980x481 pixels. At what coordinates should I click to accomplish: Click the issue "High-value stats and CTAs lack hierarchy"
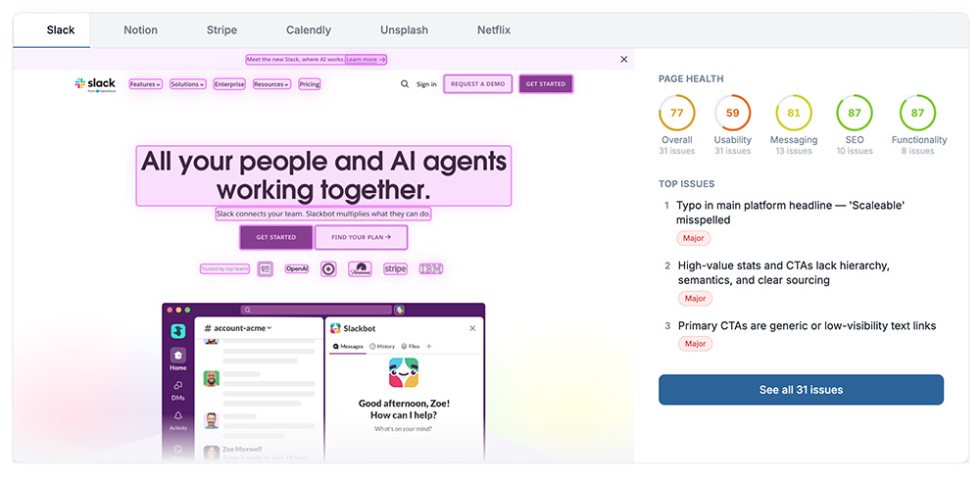click(x=784, y=273)
